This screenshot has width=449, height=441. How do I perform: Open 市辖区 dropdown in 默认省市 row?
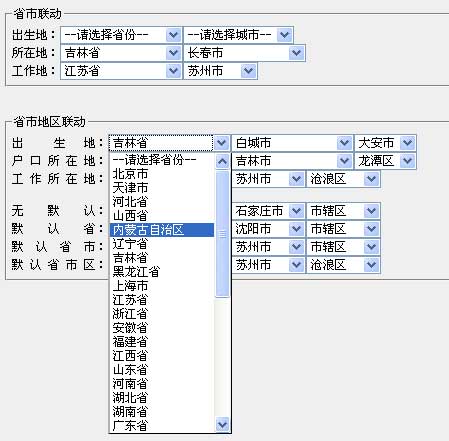tap(343, 247)
